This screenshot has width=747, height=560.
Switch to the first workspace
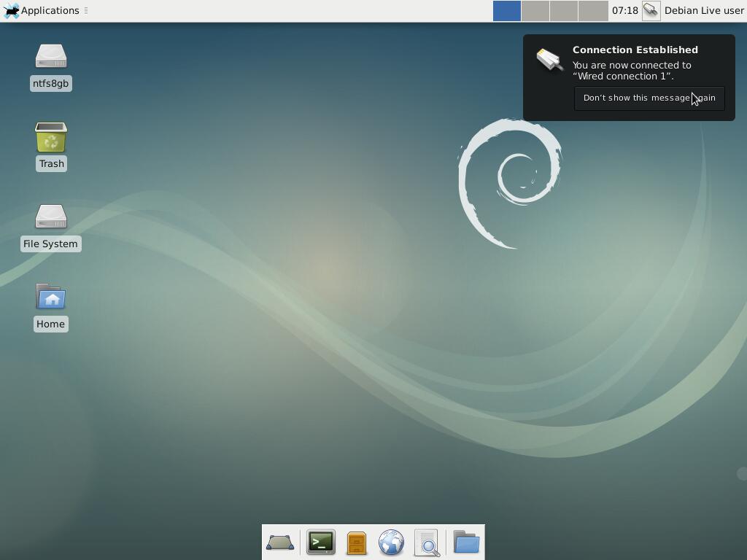tap(507, 10)
